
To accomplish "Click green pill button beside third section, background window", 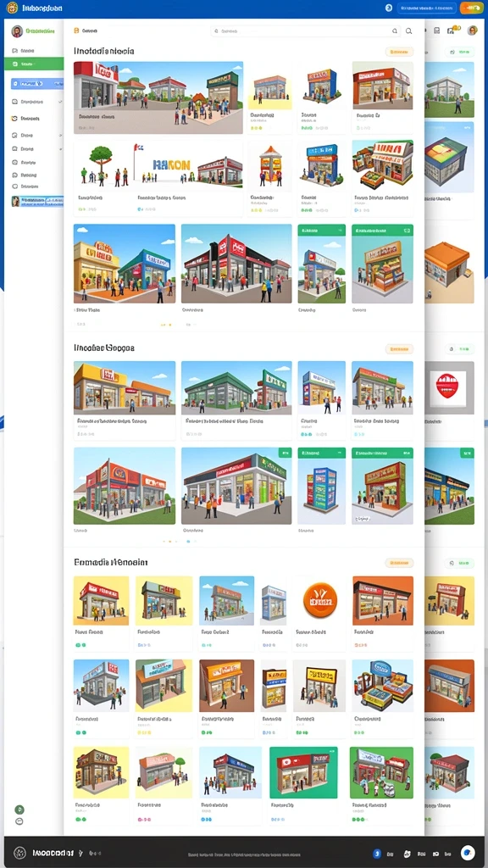I will click(x=460, y=563).
